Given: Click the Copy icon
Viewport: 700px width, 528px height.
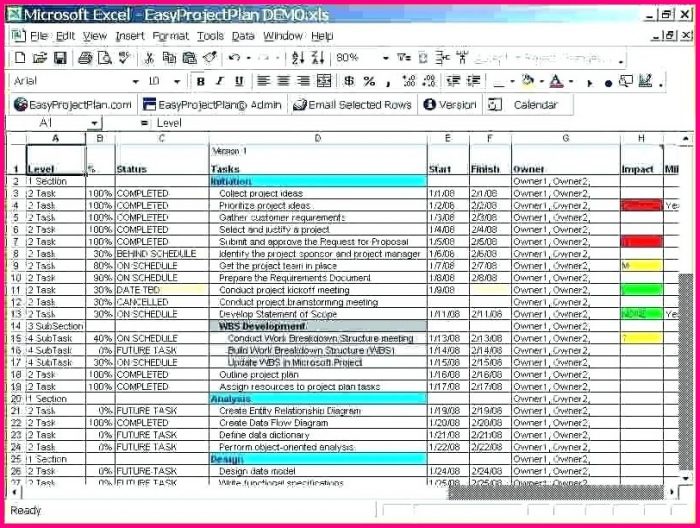Looking at the screenshot, I should [x=169, y=58].
